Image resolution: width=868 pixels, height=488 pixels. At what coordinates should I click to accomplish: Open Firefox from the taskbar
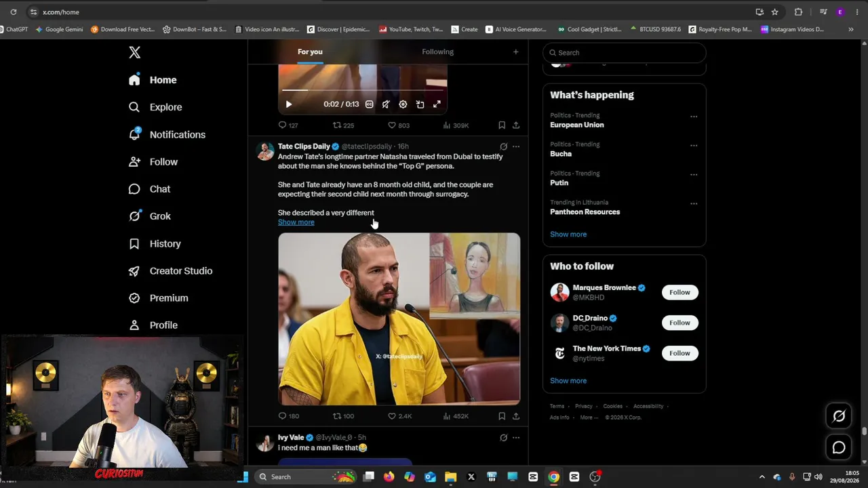pyautogui.click(x=389, y=477)
